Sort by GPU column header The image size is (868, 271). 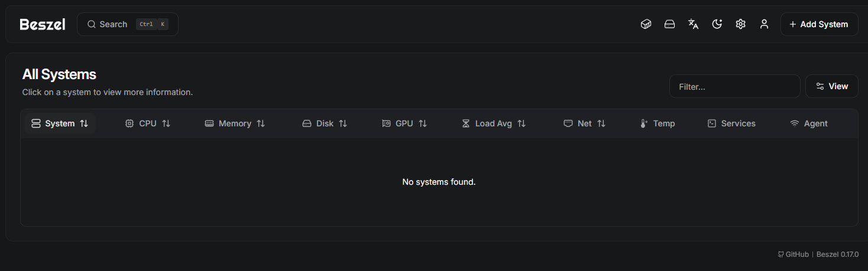click(x=404, y=123)
